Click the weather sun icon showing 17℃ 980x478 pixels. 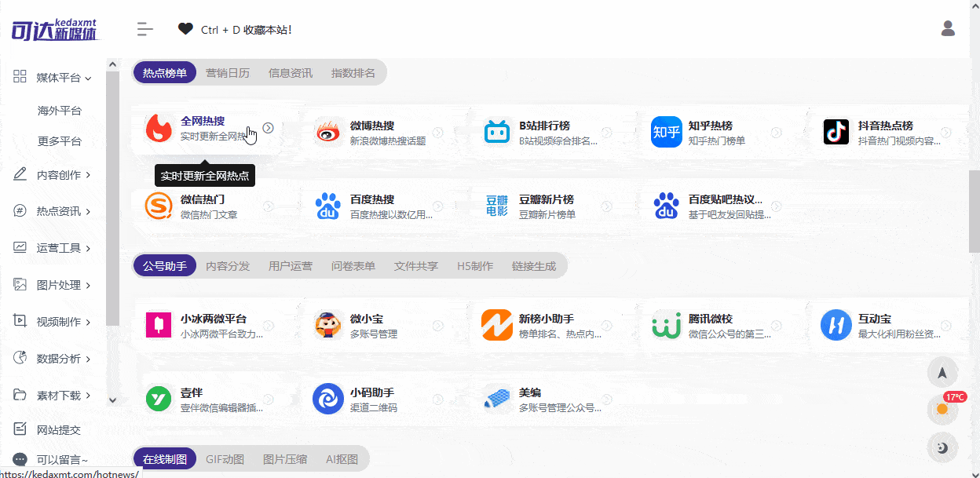(942, 409)
